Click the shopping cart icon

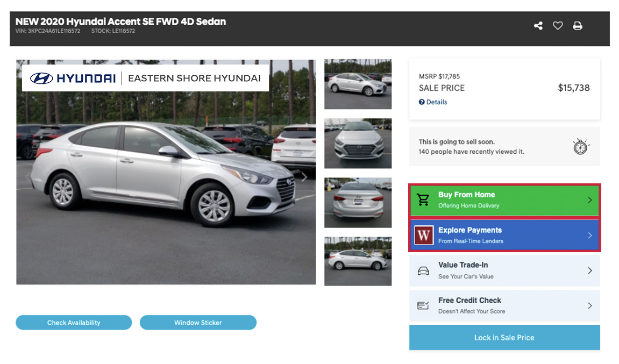coord(423,200)
